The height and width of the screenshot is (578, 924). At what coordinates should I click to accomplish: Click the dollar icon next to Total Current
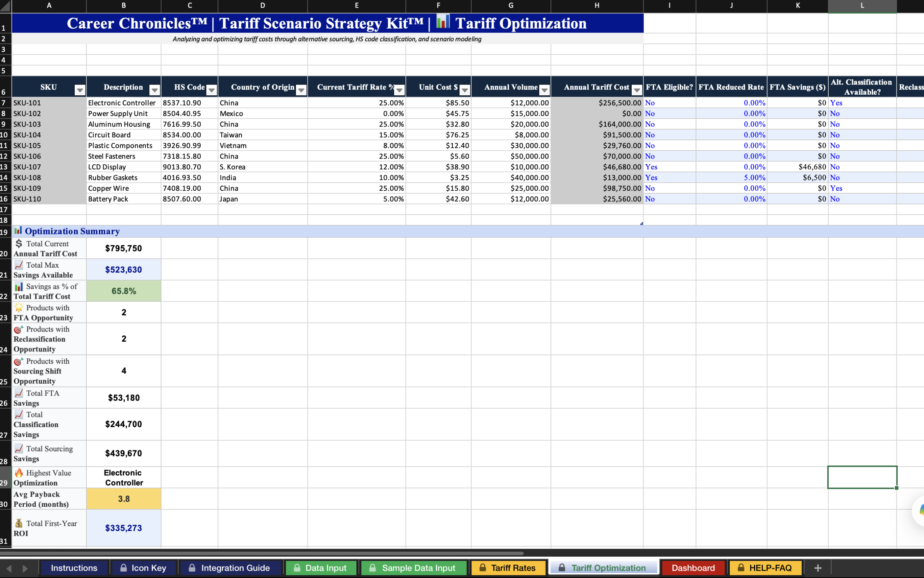coord(19,243)
